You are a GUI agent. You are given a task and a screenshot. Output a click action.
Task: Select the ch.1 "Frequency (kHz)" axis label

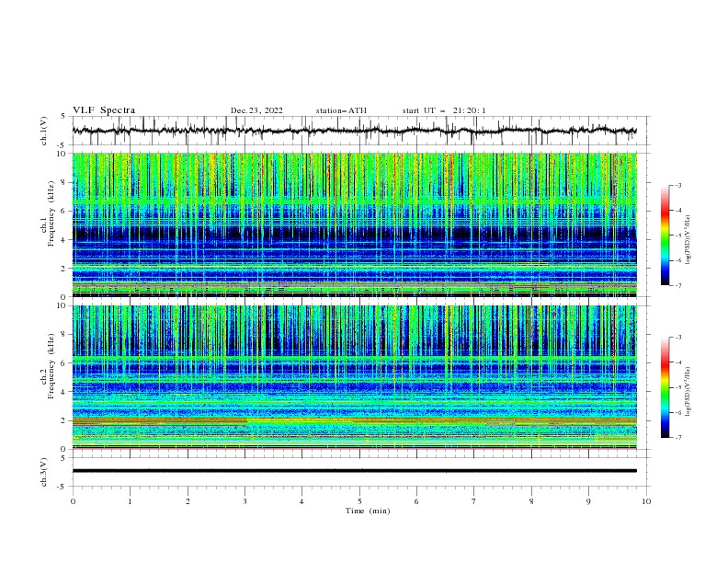click(51, 213)
